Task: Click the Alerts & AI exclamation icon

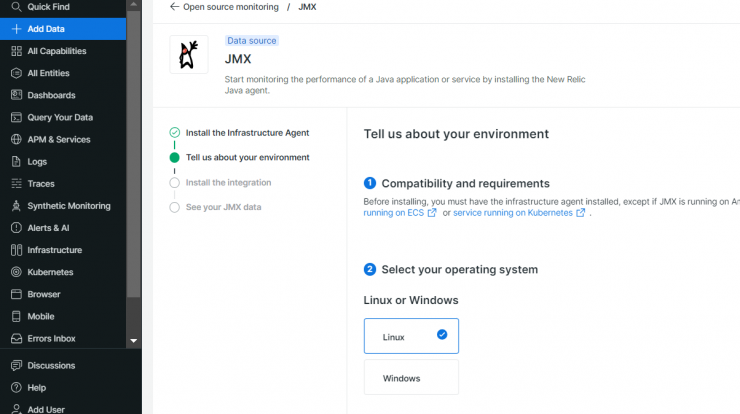Action: coord(16,228)
